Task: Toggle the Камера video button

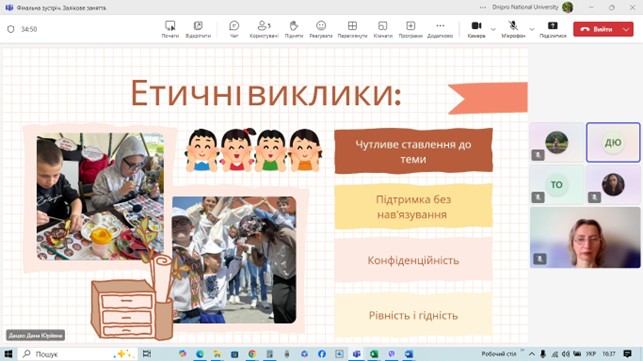Action: tap(476, 29)
